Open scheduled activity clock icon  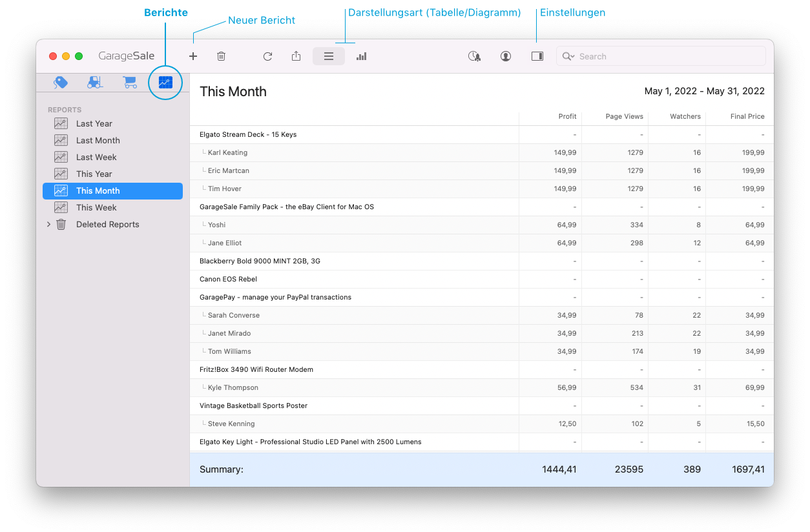(474, 56)
